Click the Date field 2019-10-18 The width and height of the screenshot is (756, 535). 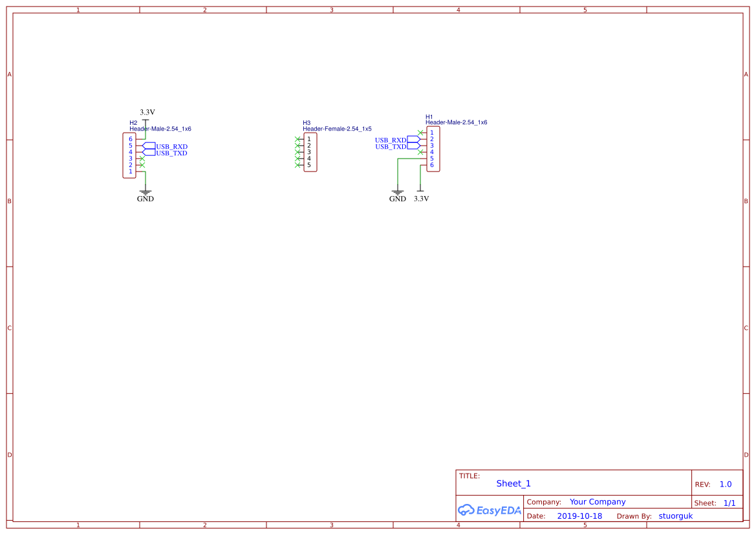point(579,516)
